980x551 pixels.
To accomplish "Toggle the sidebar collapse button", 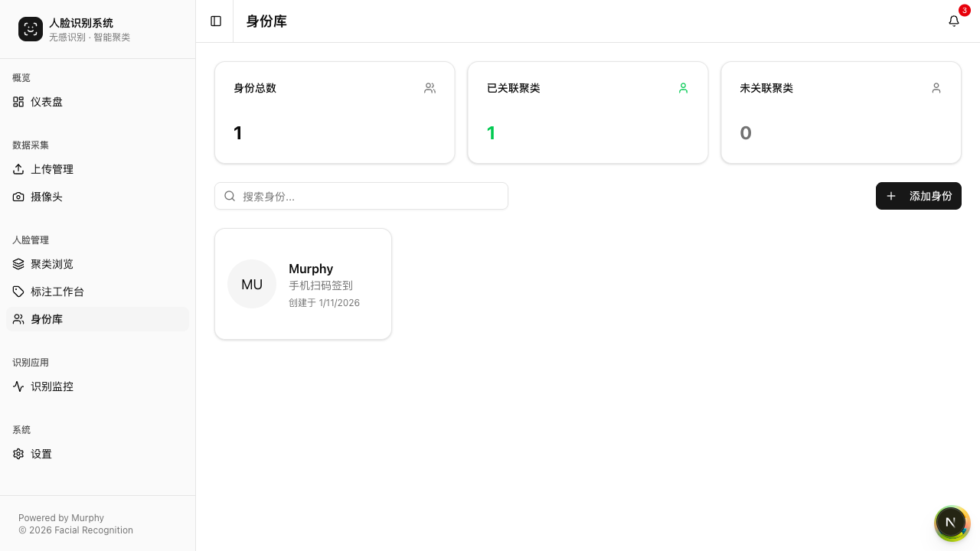I will pyautogui.click(x=216, y=21).
